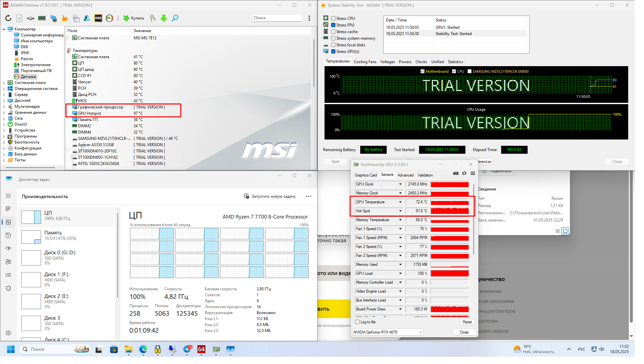Click Запустить новую задачу in Task Manager

coord(270,196)
